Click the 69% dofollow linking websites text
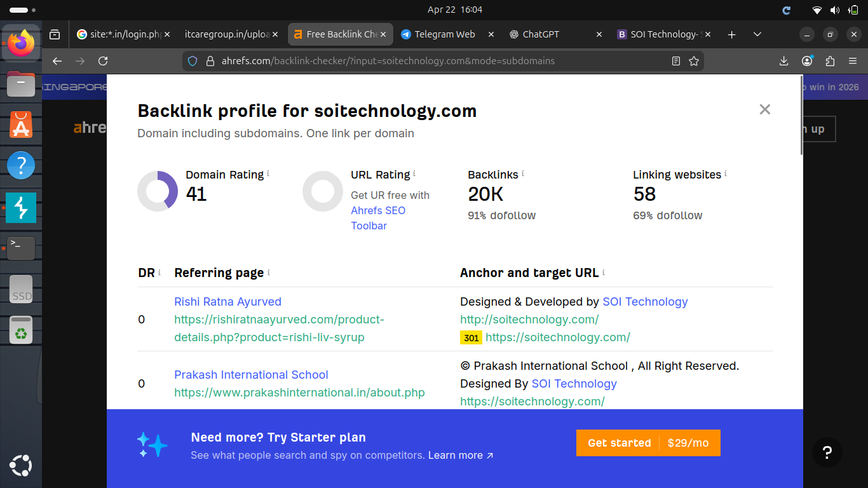 coord(667,215)
